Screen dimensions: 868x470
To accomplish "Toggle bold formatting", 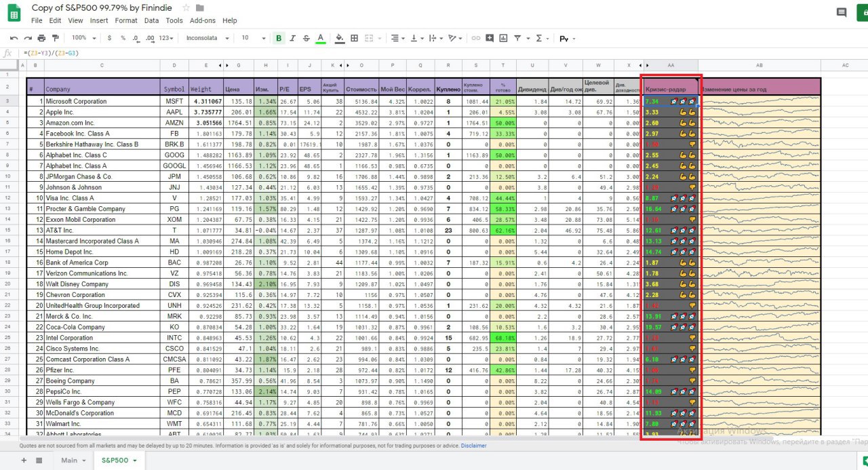I will point(279,38).
